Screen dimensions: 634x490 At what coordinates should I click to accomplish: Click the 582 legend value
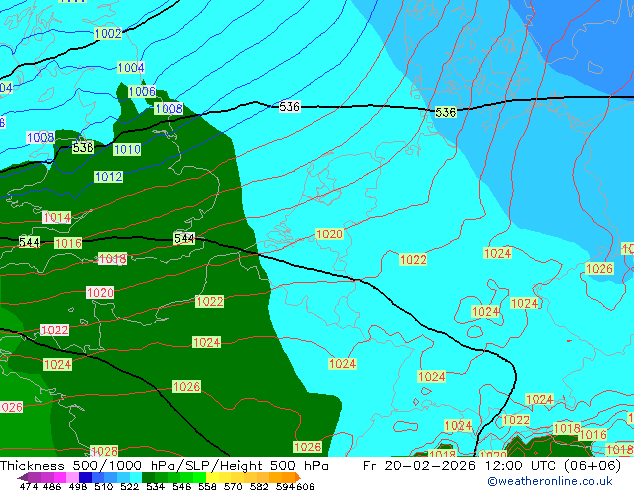259,486
